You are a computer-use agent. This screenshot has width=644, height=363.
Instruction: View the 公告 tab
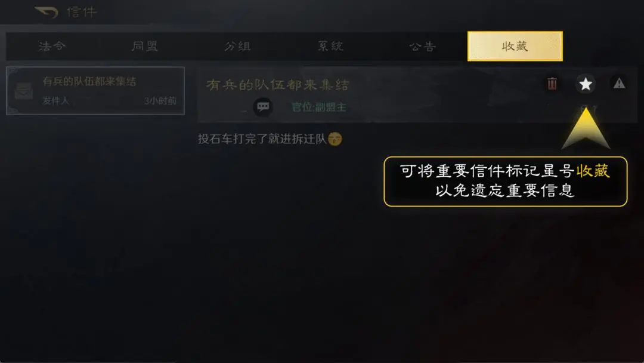(x=423, y=46)
